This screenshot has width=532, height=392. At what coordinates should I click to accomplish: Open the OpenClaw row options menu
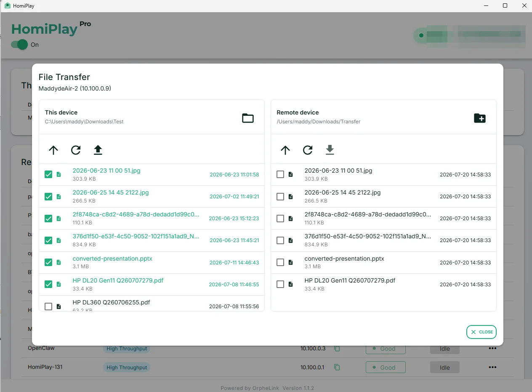click(x=492, y=348)
